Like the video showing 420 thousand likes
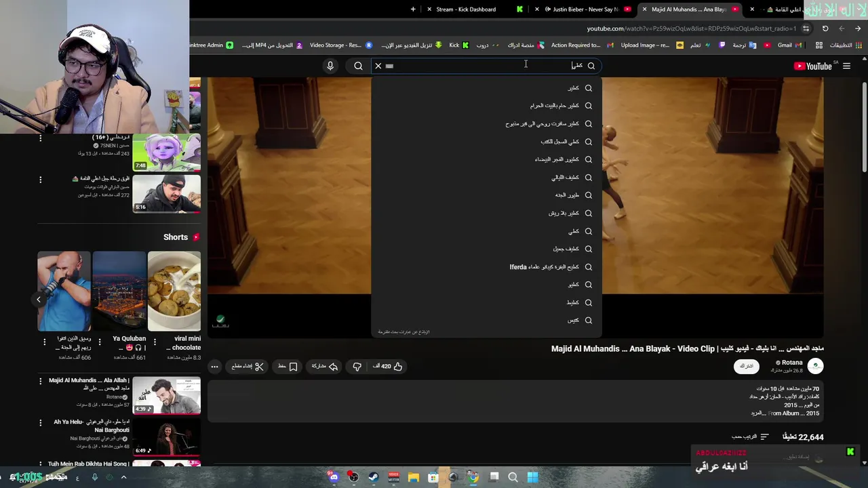The width and height of the screenshot is (868, 488). pyautogui.click(x=388, y=366)
